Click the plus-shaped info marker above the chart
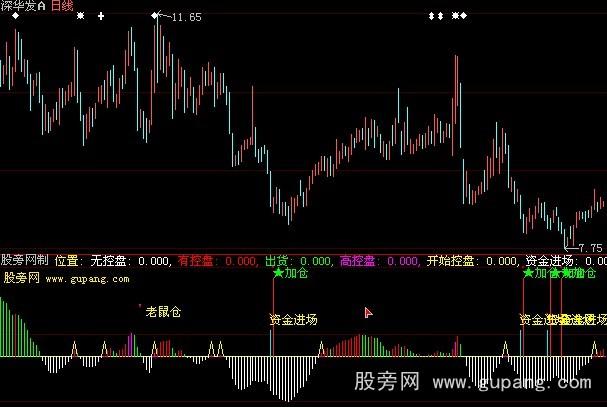 coord(101,16)
